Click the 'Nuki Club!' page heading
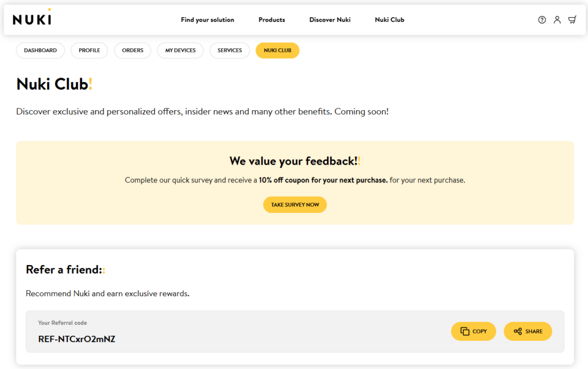This screenshot has height=369, width=588. coord(54,84)
